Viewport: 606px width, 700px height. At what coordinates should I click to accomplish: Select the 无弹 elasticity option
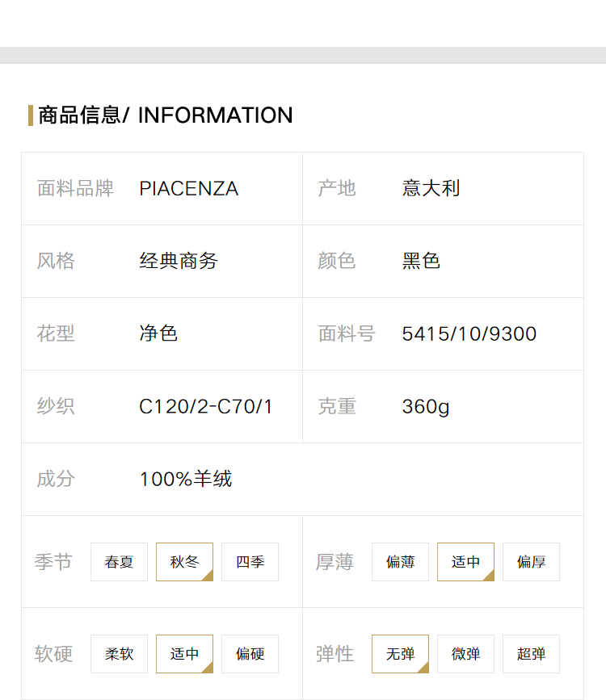point(400,653)
